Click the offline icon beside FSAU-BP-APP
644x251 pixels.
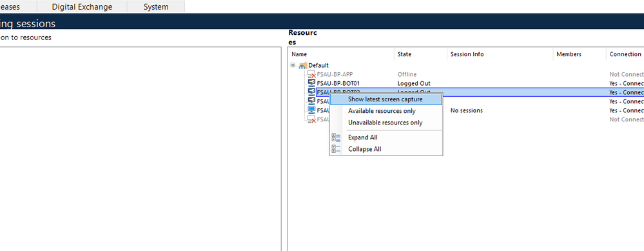coord(312,75)
